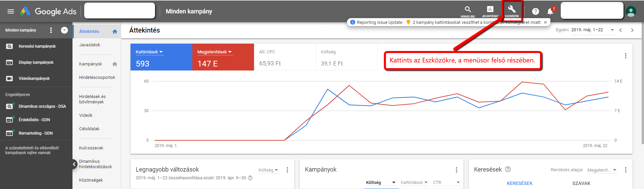The height and width of the screenshot is (189, 644).
Task: Click the Minden kampány header title
Action: click(x=189, y=11)
